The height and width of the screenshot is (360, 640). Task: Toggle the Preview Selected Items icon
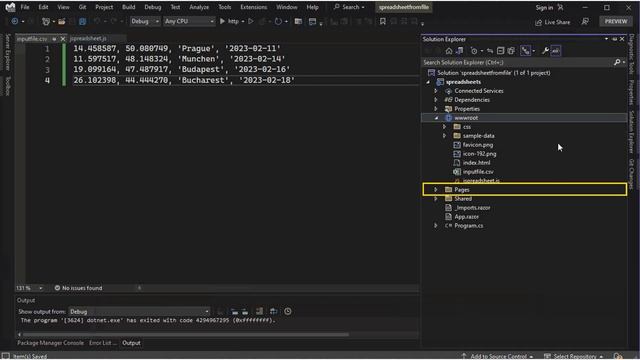[x=556, y=51]
